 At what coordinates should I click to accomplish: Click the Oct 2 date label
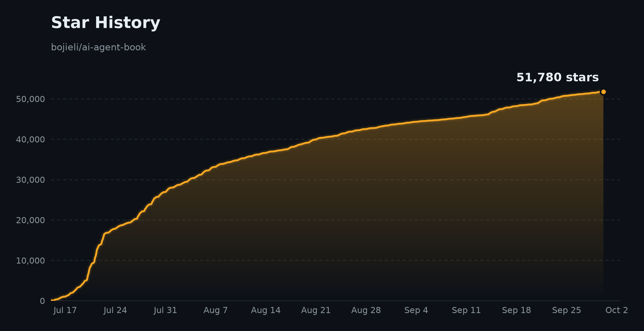pos(617,310)
